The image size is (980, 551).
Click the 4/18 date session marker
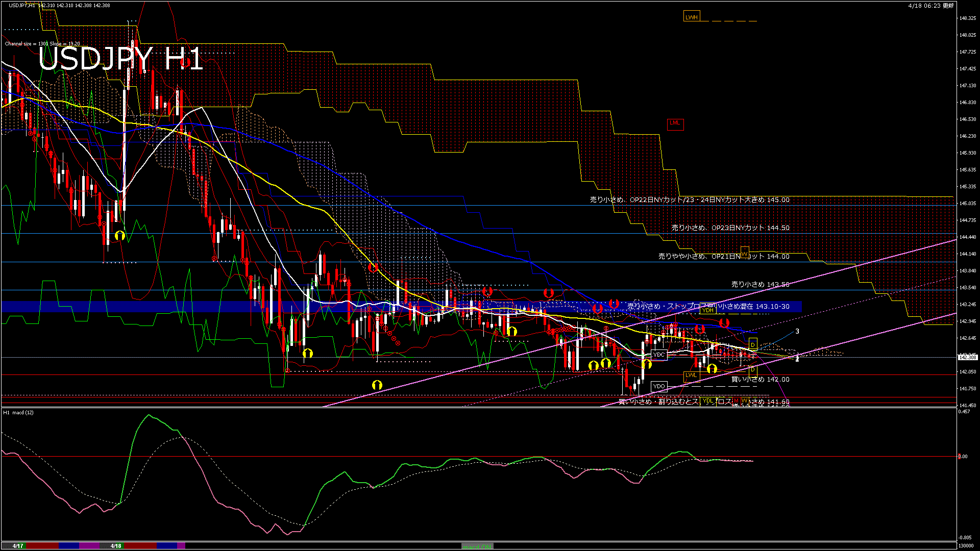(116, 546)
